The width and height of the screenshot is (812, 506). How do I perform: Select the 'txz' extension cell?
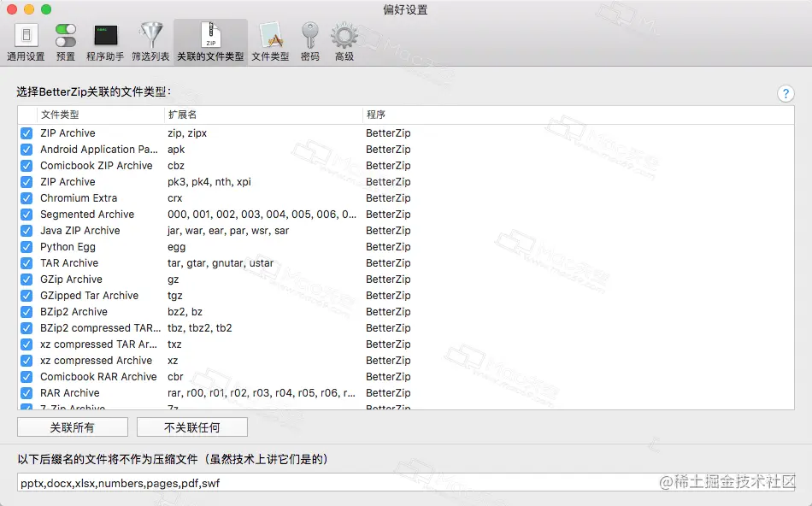(174, 344)
